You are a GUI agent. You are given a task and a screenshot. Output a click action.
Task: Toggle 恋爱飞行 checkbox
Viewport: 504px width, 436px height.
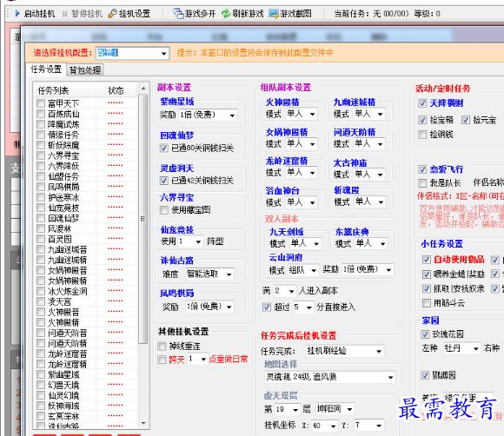tap(422, 169)
